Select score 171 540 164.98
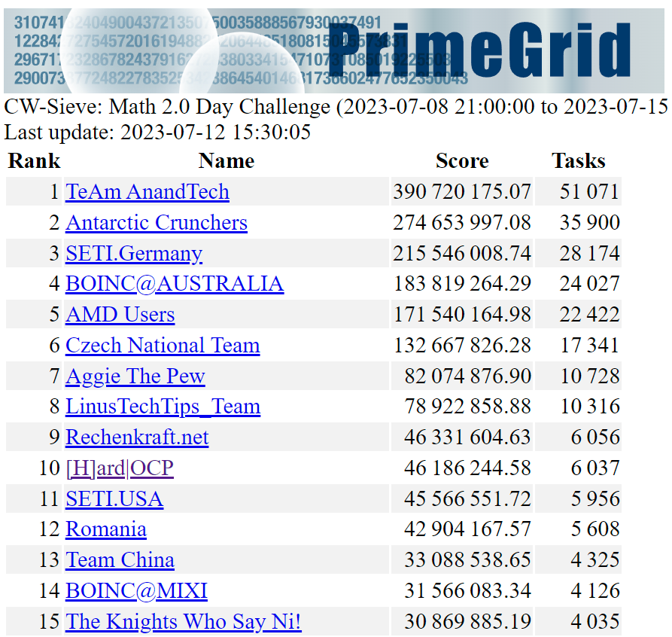672x637 pixels. tap(462, 315)
